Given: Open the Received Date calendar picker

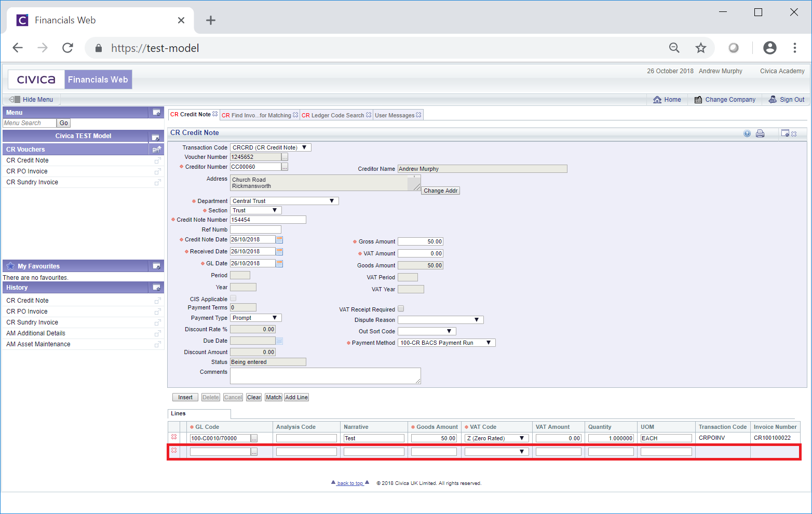Looking at the screenshot, I should 279,252.
